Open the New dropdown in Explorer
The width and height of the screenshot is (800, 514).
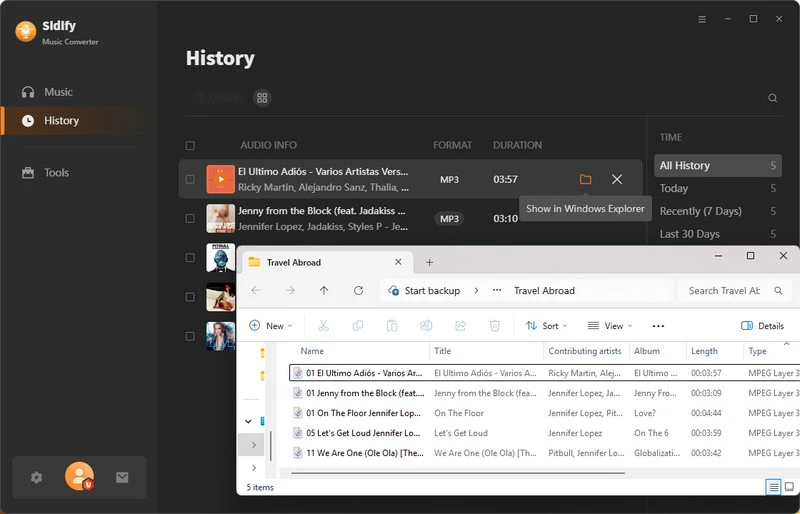271,326
